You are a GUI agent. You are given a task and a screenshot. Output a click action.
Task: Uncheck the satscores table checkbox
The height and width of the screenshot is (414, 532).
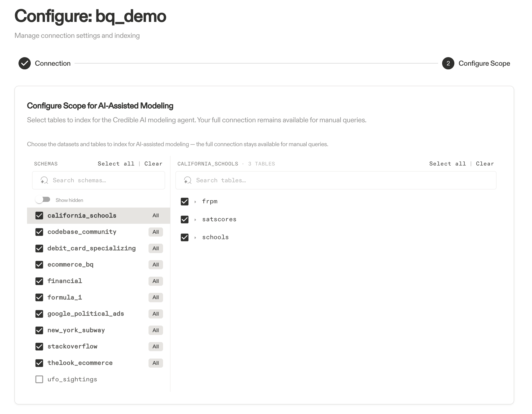pos(185,220)
